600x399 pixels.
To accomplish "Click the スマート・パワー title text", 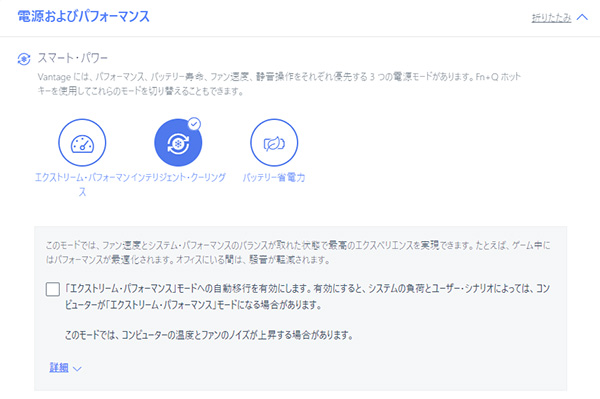I will point(73,58).
